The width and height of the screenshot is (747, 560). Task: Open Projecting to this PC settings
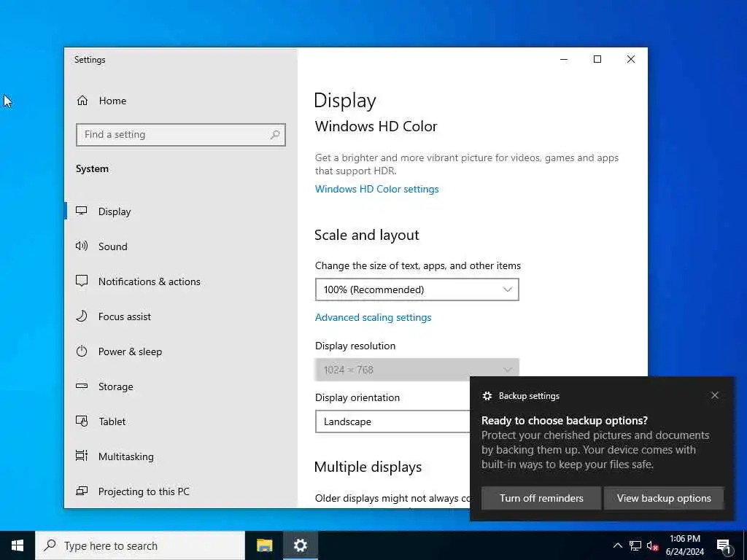pos(181,491)
